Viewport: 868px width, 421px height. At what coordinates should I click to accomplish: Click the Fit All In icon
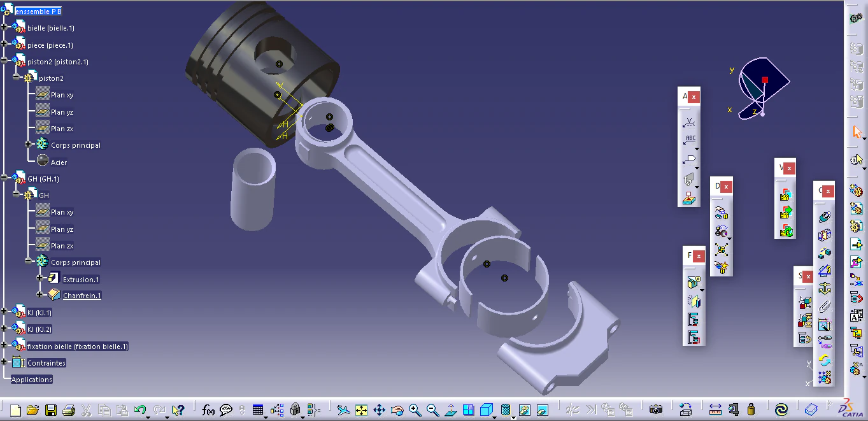pyautogui.click(x=361, y=410)
